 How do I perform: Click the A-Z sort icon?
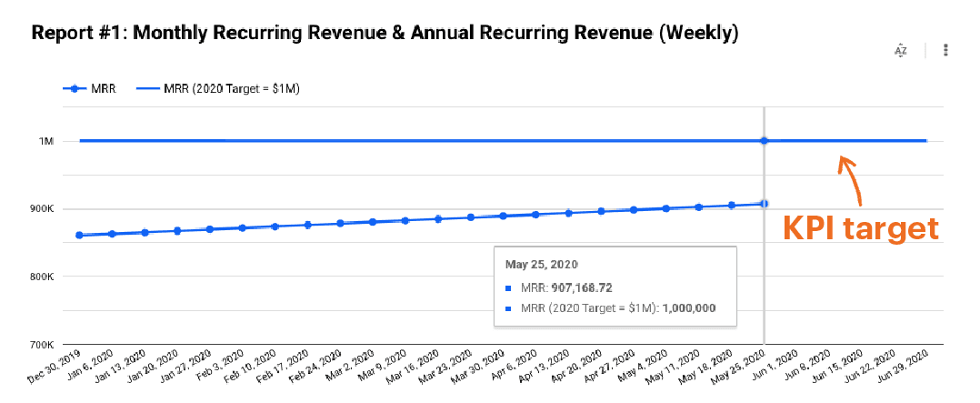pos(900,50)
